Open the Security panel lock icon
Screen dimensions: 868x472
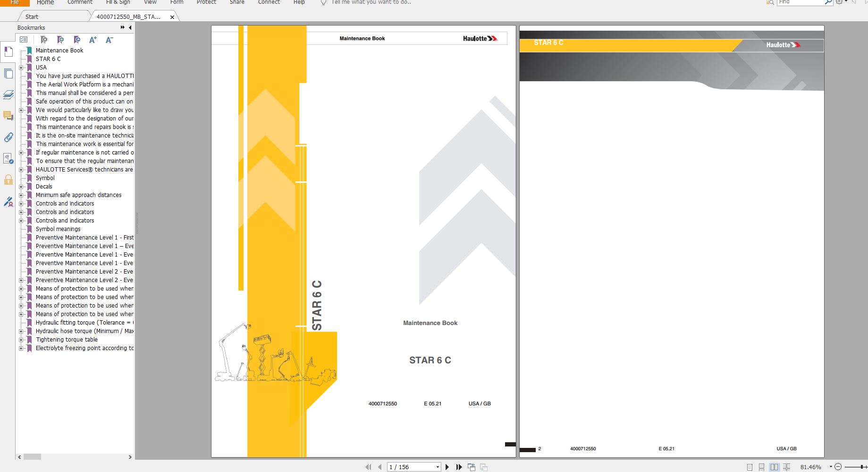pyautogui.click(x=8, y=180)
